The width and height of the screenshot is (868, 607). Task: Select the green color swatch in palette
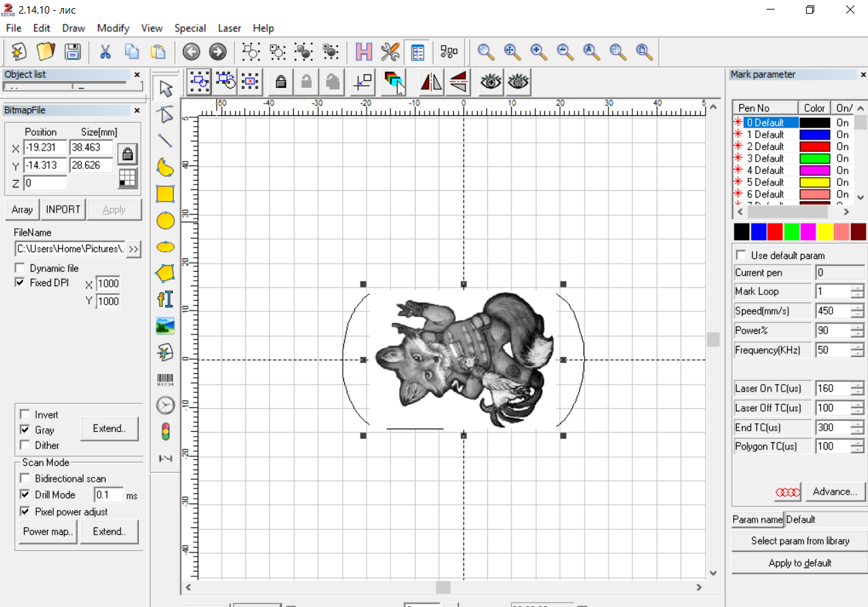[x=792, y=232]
